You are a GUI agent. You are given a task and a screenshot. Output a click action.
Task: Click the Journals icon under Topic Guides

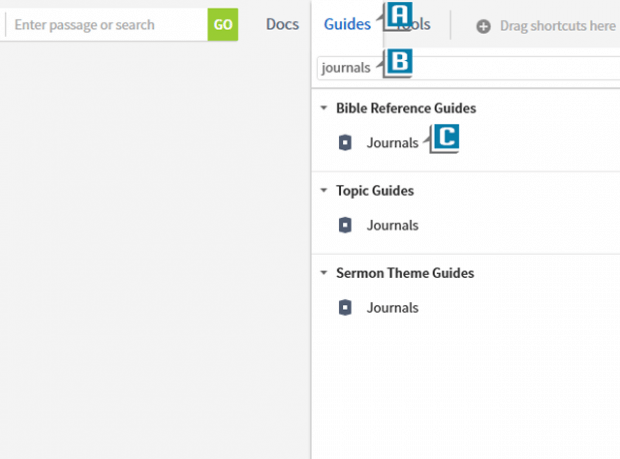346,225
